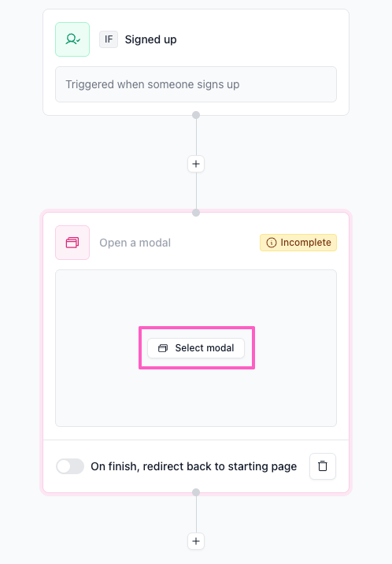This screenshot has width=392, height=564.
Task: Add a new step after Open a modal
Action: [196, 541]
